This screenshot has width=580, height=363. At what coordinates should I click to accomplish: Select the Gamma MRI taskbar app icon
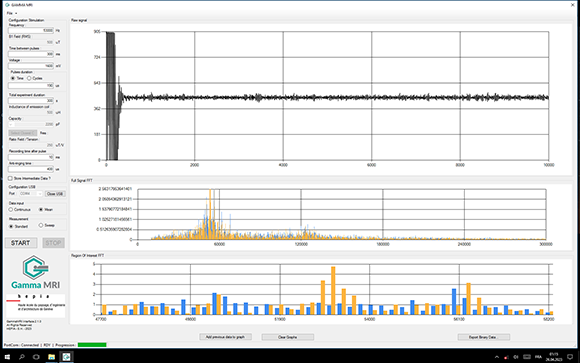(x=66, y=357)
